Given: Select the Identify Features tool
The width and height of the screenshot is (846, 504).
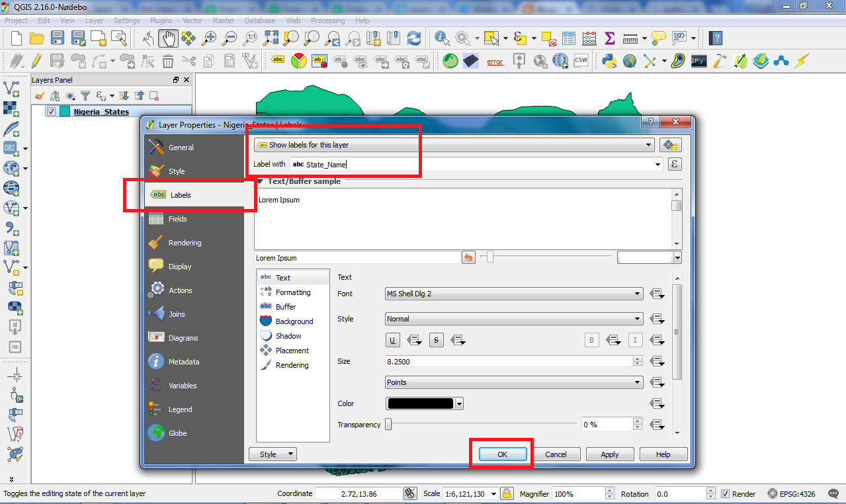Looking at the screenshot, I should pyautogui.click(x=443, y=38).
